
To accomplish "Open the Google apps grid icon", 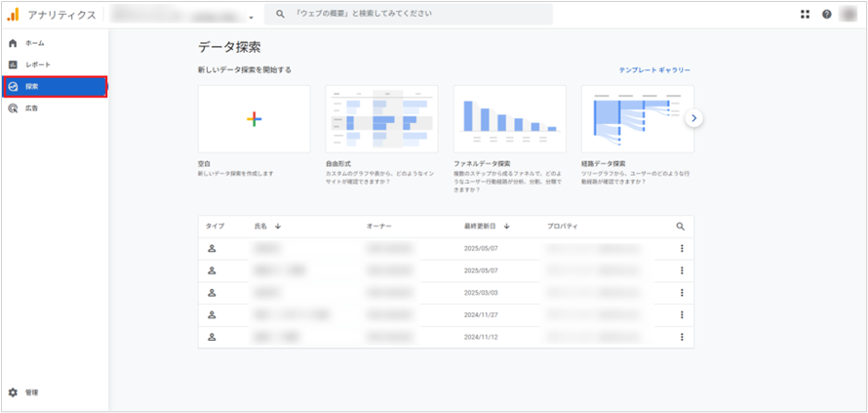I will pyautogui.click(x=805, y=15).
